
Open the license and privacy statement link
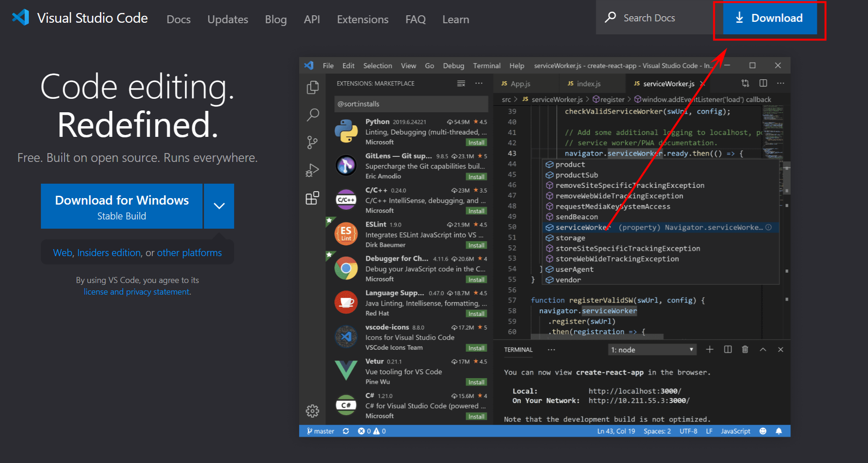[137, 292]
